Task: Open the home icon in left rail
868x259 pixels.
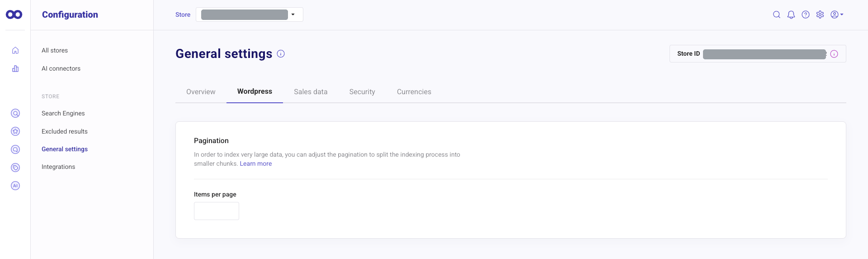Action: (x=15, y=50)
